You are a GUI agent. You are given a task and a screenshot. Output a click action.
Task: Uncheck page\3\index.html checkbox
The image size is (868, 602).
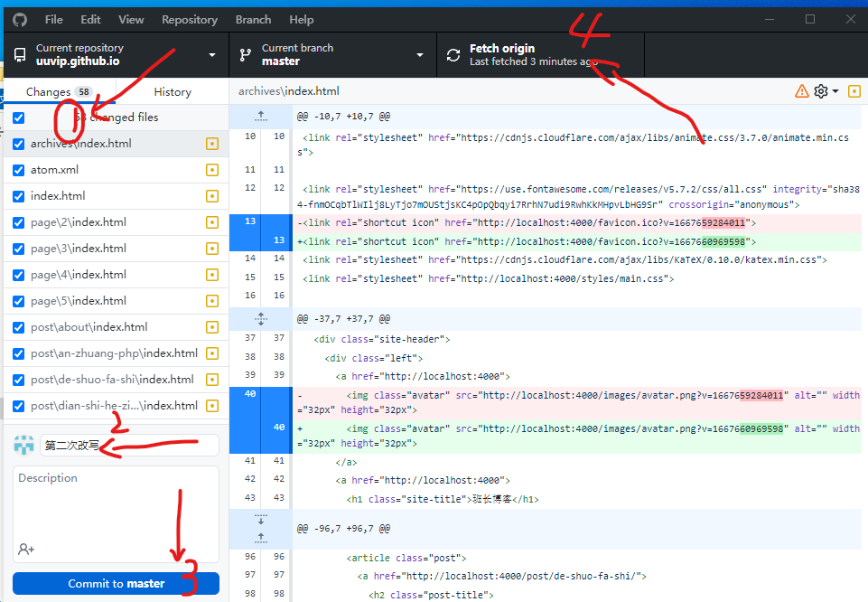18,249
